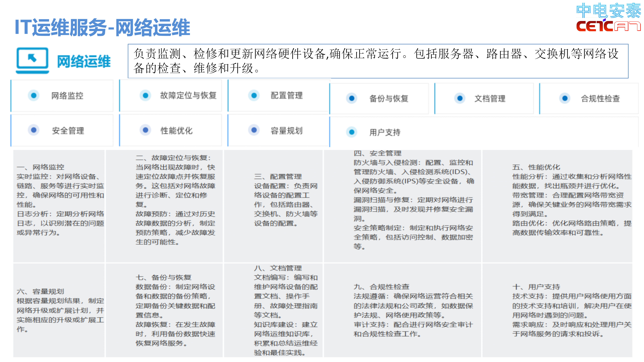Click the blue 网络运维 heading
The width and height of the screenshot is (644, 362).
84,61
